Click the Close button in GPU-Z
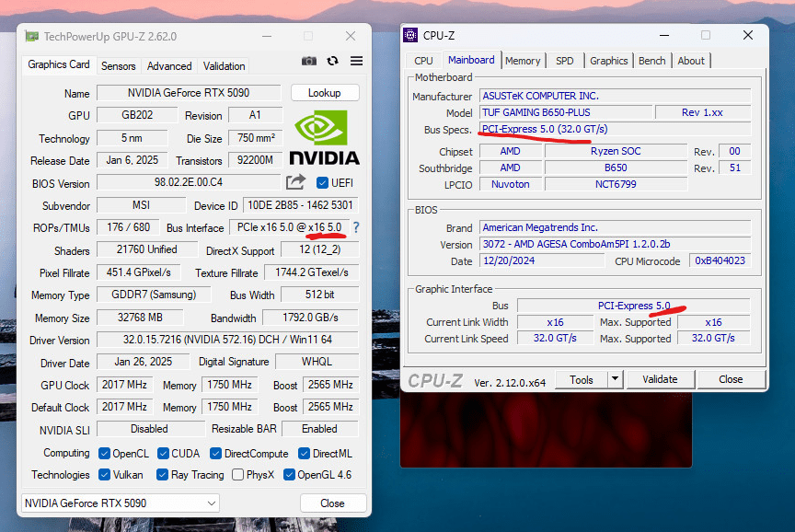This screenshot has height=532, width=795. click(332, 503)
